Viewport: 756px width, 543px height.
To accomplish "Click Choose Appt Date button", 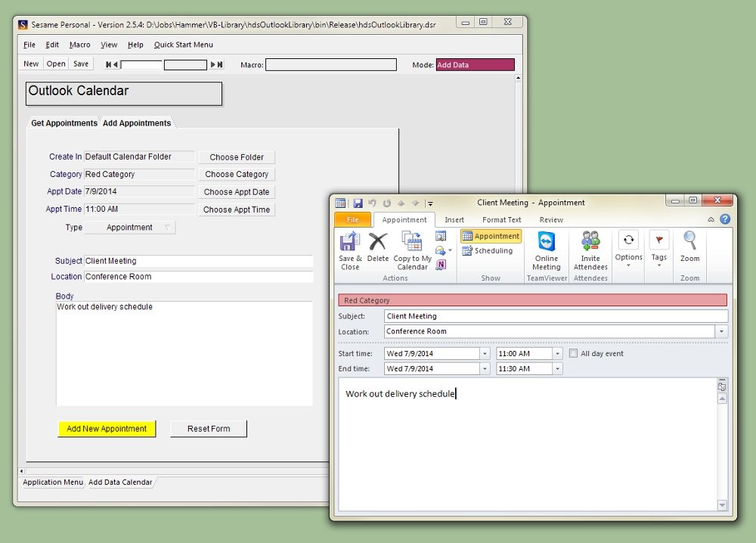I will [237, 192].
